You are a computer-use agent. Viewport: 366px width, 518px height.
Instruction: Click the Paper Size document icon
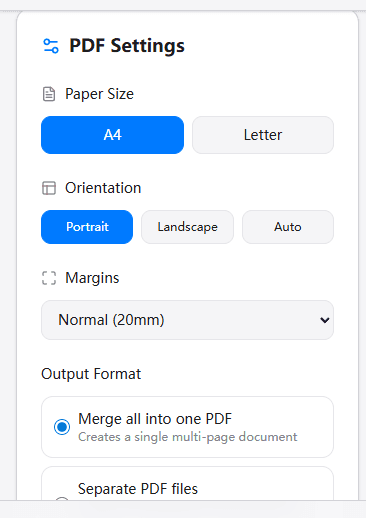click(x=49, y=94)
